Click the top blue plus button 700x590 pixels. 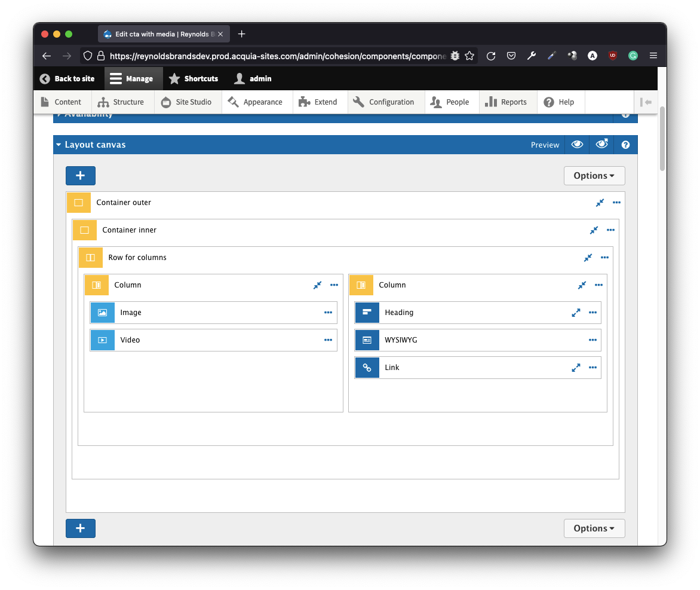(x=81, y=176)
